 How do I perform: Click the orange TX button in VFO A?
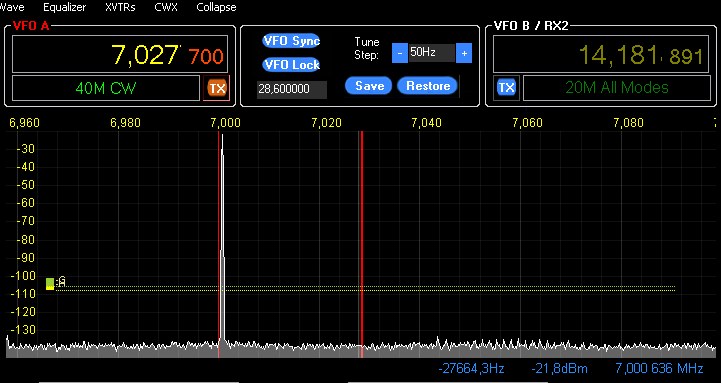coord(217,88)
